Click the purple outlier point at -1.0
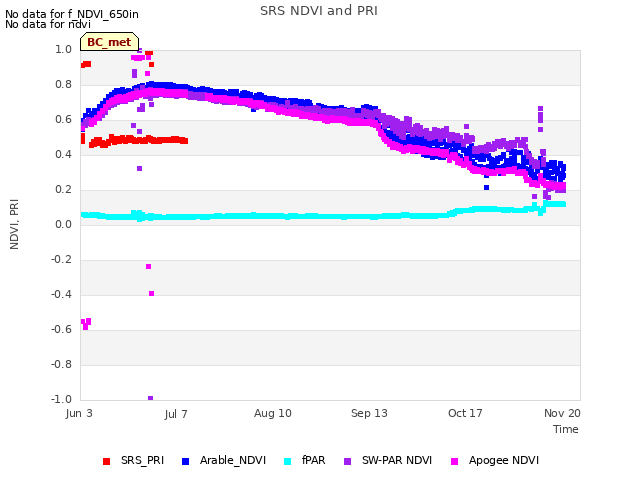 point(150,398)
